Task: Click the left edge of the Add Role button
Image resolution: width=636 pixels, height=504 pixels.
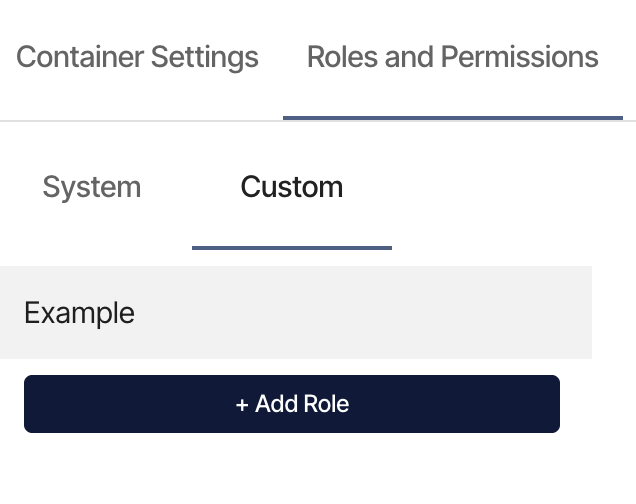Action: 28,404
